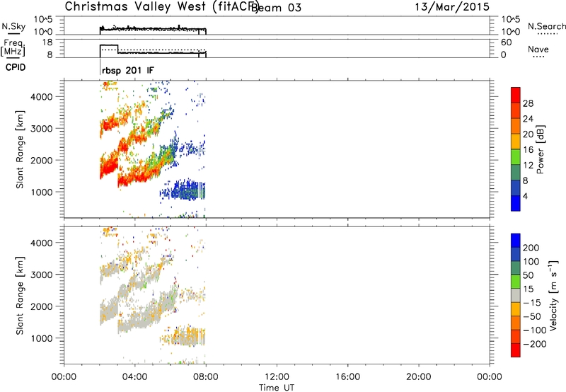Click the '12' power colorbar label
Image resolution: width=566 pixels, height=392 pixels.
pos(528,166)
